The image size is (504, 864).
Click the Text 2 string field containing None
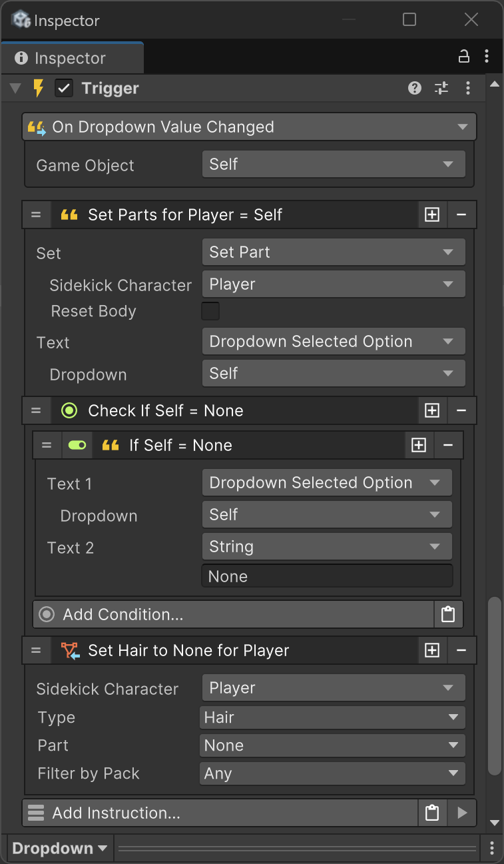coord(326,576)
